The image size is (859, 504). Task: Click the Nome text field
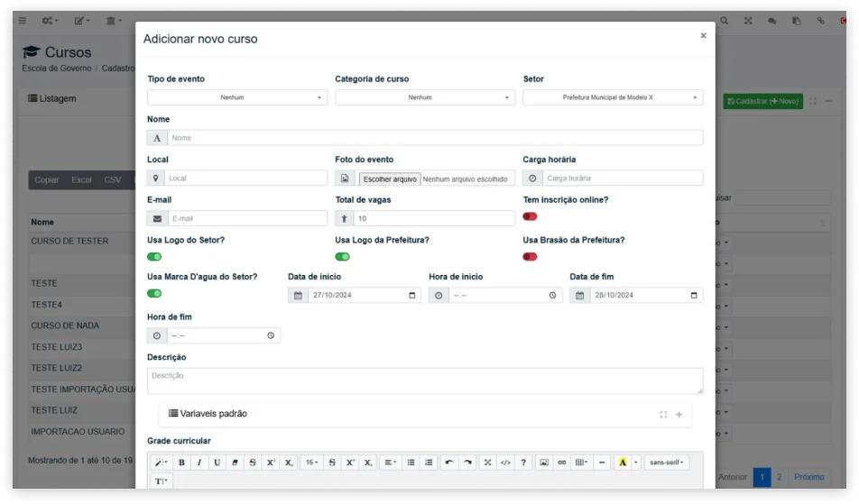[x=435, y=138]
